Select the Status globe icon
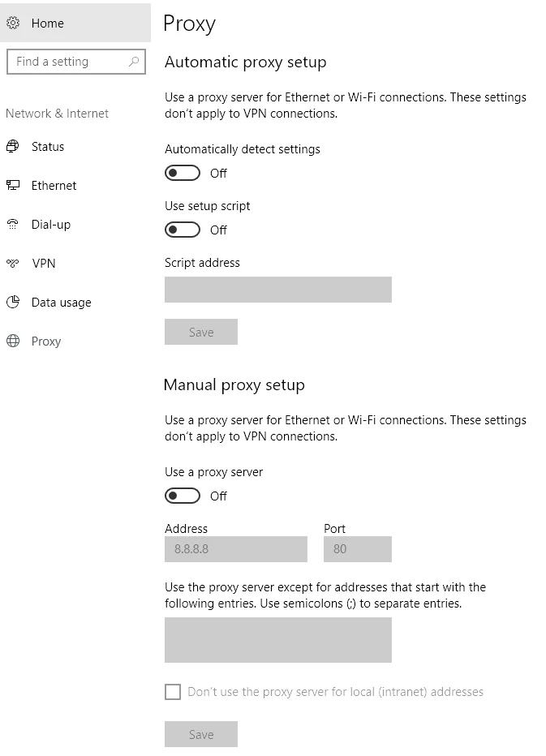The image size is (546, 756). 13,147
